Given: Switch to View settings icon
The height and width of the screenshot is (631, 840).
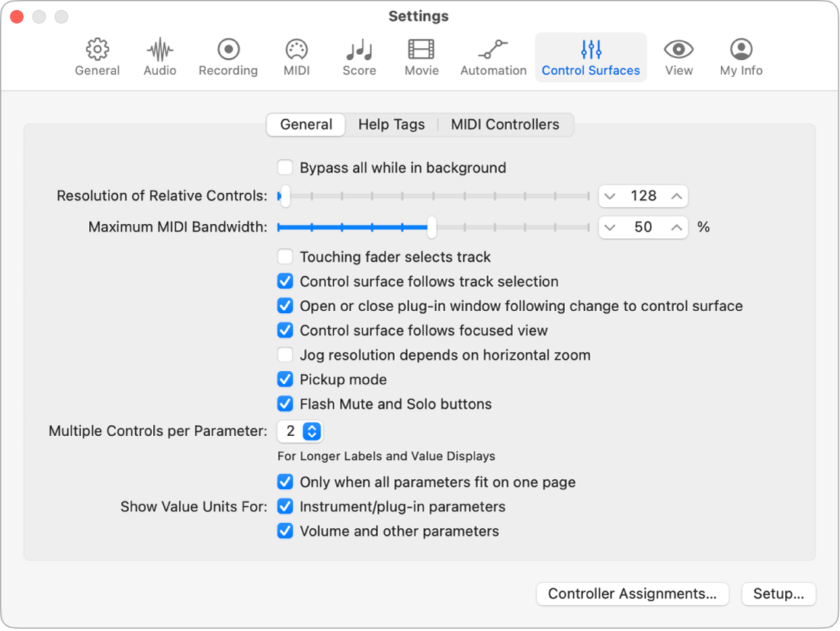Looking at the screenshot, I should [678, 56].
